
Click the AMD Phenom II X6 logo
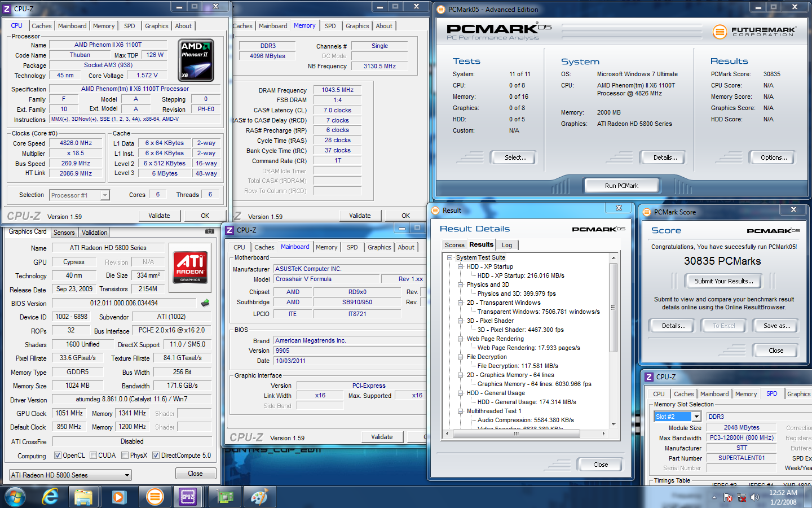pyautogui.click(x=196, y=60)
